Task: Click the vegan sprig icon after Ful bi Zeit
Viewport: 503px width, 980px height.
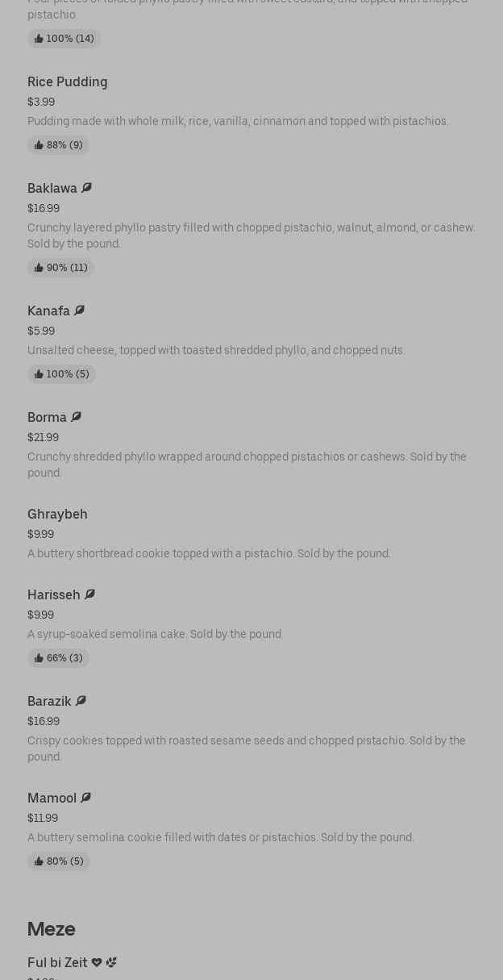Action: click(x=111, y=962)
